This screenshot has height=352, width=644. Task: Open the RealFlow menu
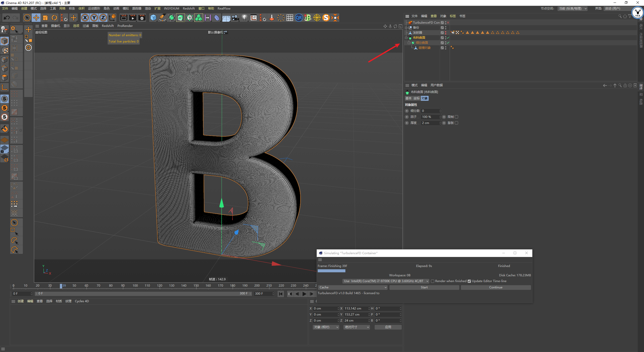click(224, 9)
